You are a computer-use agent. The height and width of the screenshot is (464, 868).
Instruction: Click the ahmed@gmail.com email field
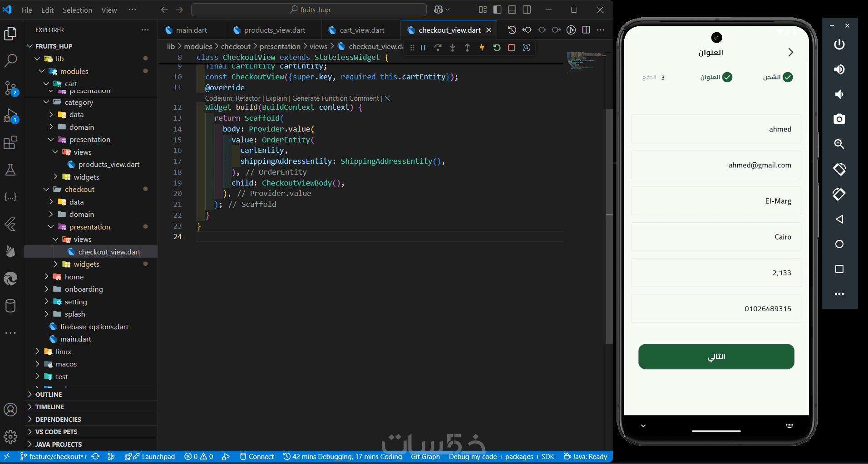tap(716, 165)
